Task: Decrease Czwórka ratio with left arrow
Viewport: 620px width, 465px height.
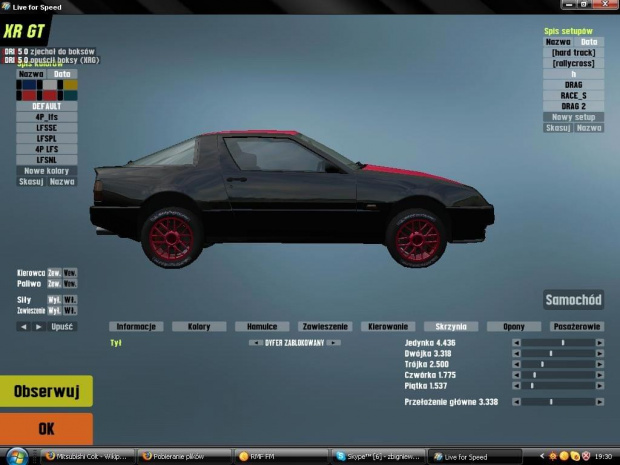Action: pos(516,375)
